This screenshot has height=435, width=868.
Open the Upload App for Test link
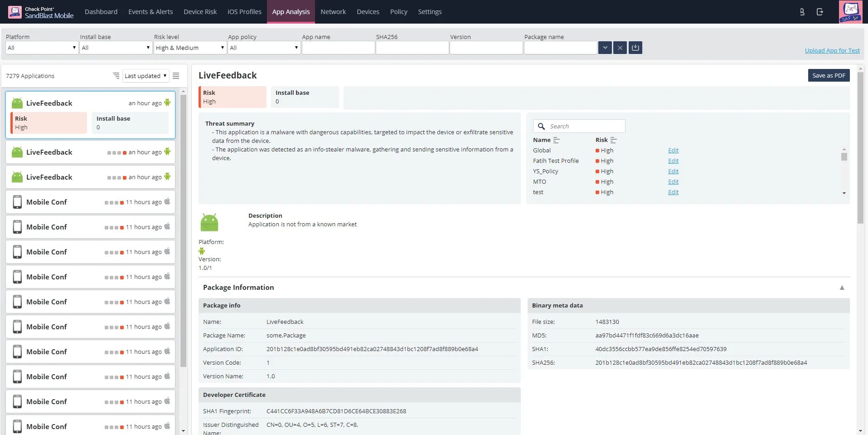(832, 50)
